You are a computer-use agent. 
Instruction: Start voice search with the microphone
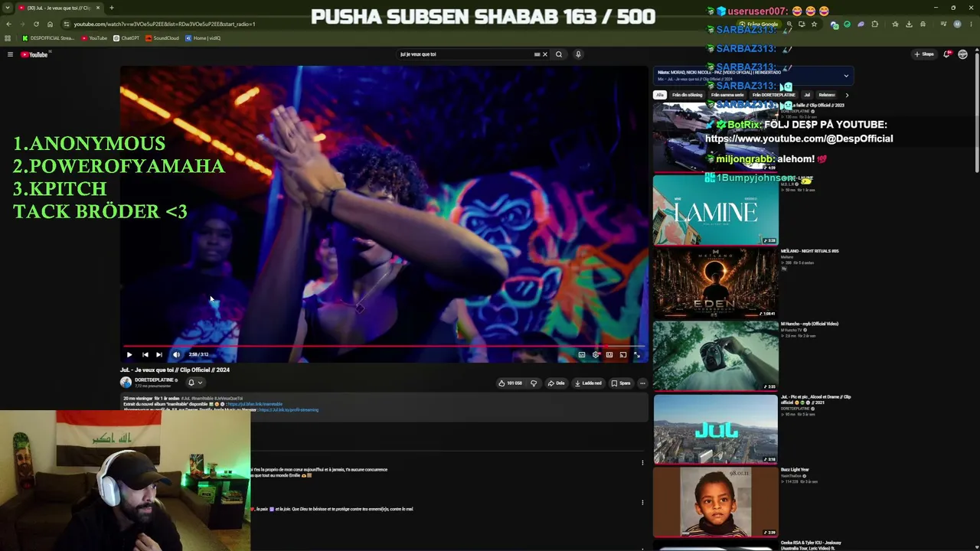578,54
